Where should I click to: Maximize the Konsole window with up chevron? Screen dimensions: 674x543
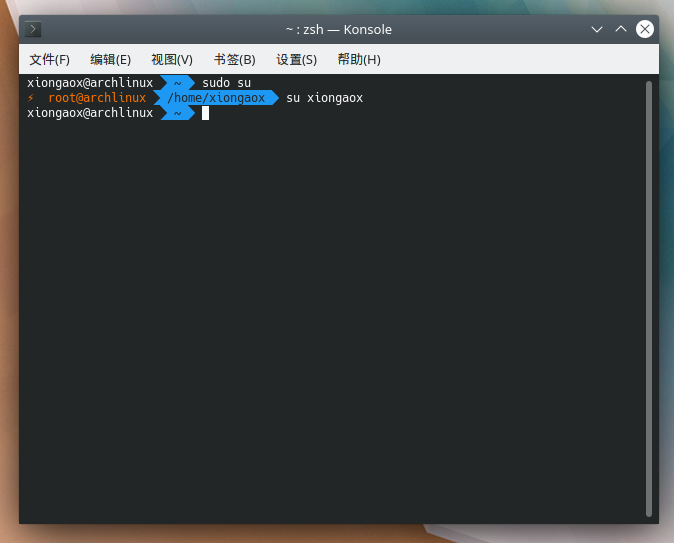click(621, 29)
